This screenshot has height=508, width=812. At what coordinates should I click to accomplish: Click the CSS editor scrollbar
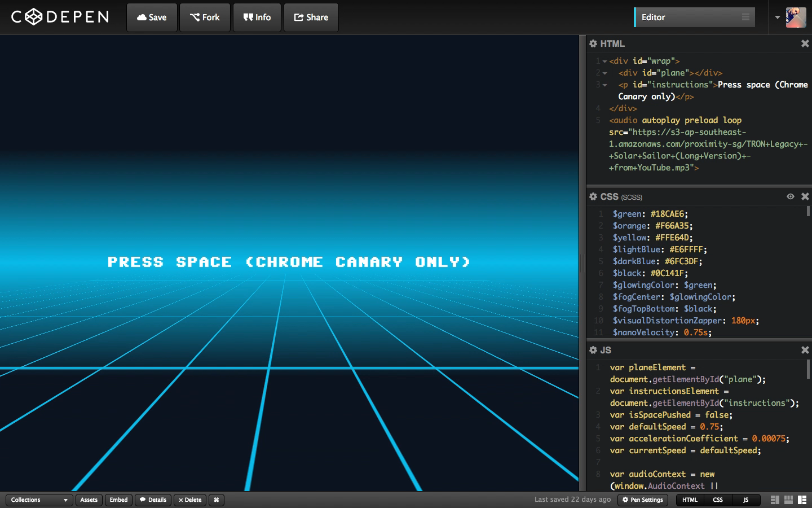pos(808,211)
